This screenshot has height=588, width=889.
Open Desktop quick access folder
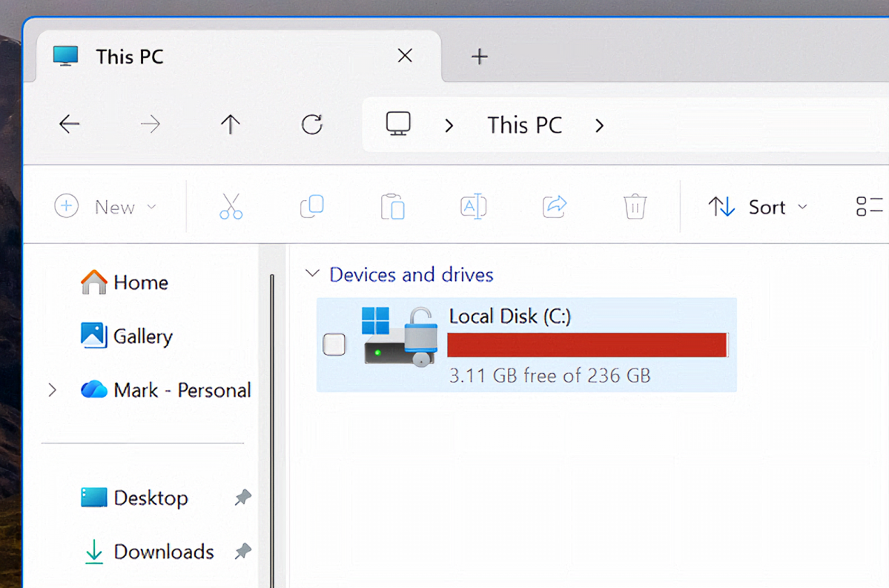[151, 498]
